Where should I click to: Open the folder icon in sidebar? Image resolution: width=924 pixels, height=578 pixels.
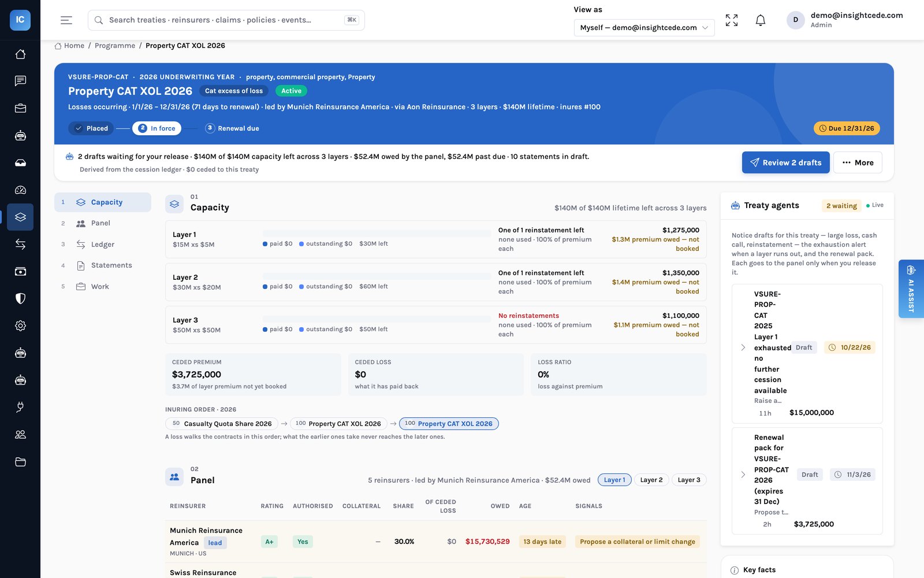tap(20, 462)
